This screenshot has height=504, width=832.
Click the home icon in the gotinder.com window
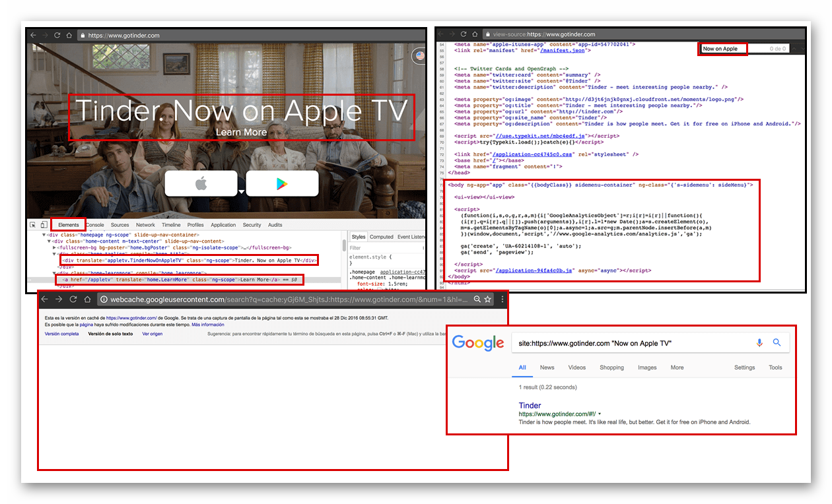click(x=68, y=36)
